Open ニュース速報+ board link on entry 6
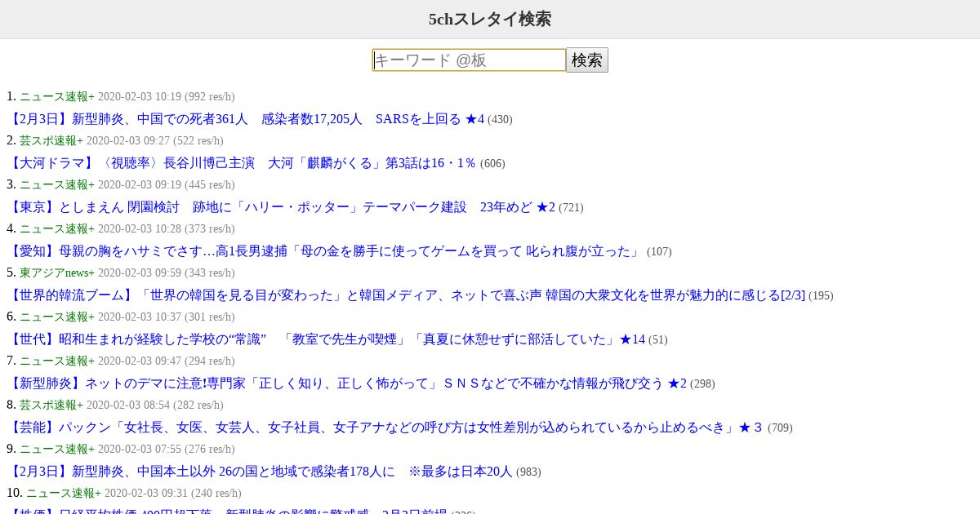The image size is (980, 514). pos(57,317)
